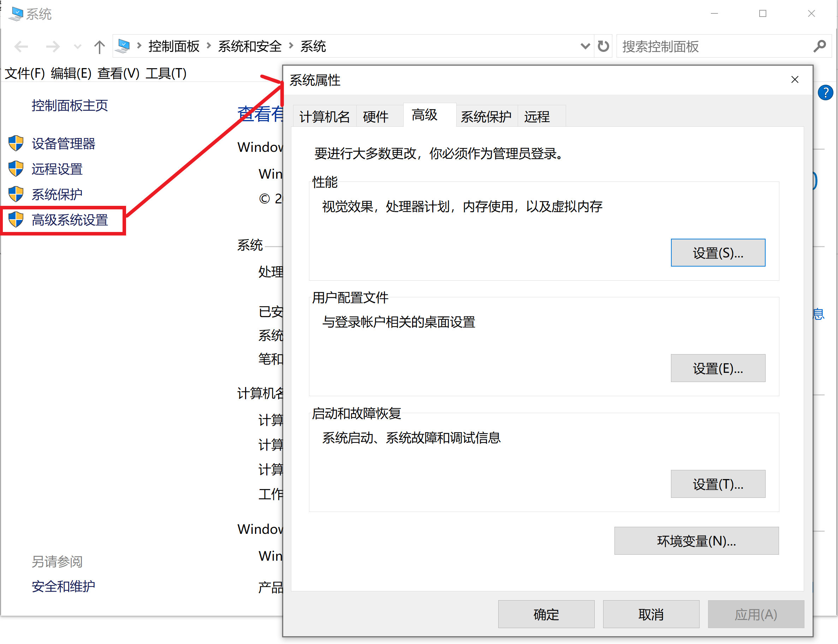Open the 安全和维护 link

(63, 586)
